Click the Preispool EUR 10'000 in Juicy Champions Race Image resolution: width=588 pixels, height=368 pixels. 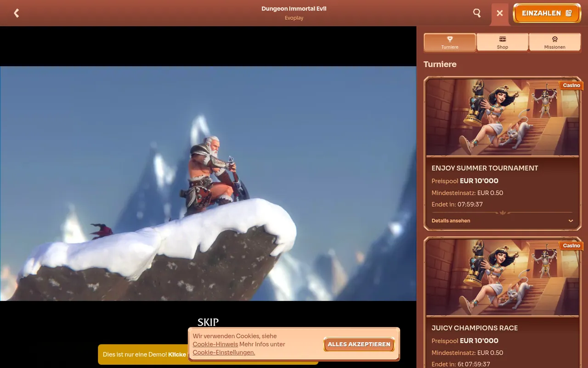(x=465, y=341)
